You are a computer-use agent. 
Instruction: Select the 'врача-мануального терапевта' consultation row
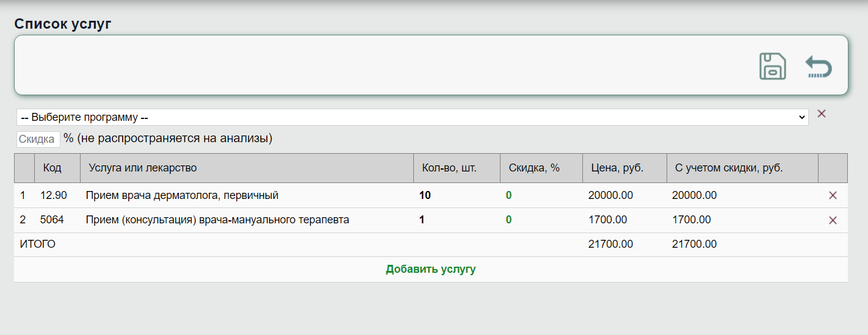point(217,220)
